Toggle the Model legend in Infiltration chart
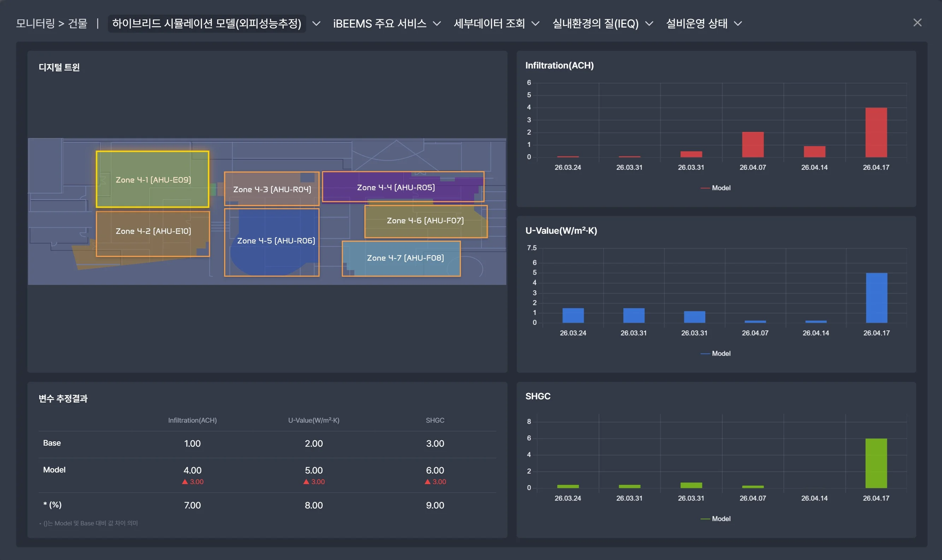942x560 pixels. 715,188
